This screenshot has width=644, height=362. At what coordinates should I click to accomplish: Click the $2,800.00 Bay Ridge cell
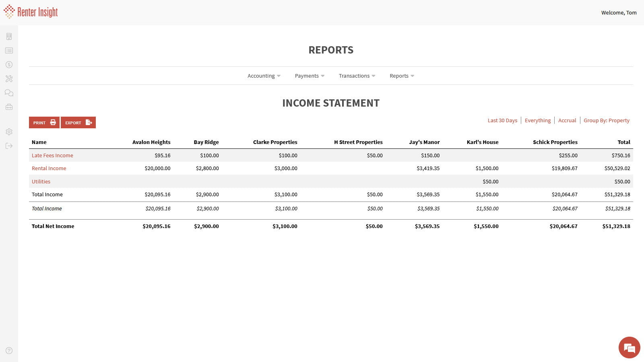tap(207, 169)
